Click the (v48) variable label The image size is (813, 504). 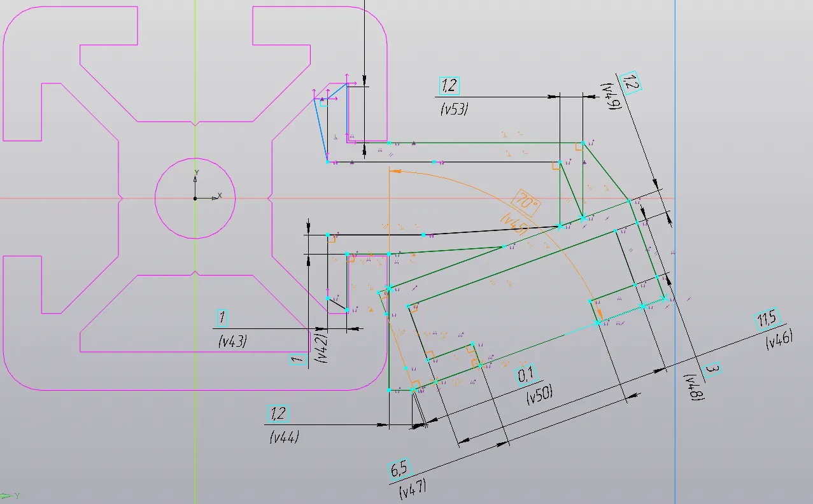pos(695,388)
